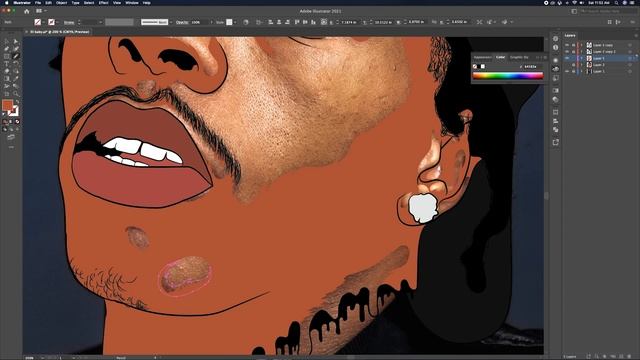The width and height of the screenshot is (640, 360).
Task: Toggle visibility of Layer 1
Action: [x=567, y=71]
